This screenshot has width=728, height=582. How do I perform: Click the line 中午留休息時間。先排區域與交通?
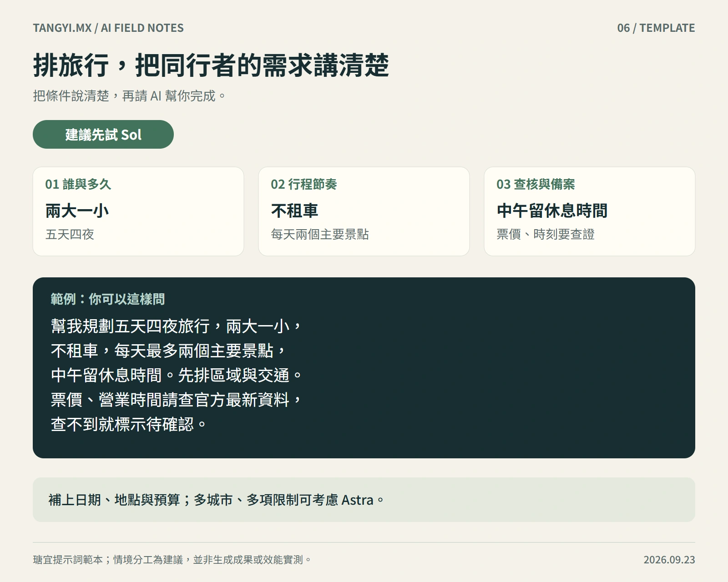(x=176, y=375)
